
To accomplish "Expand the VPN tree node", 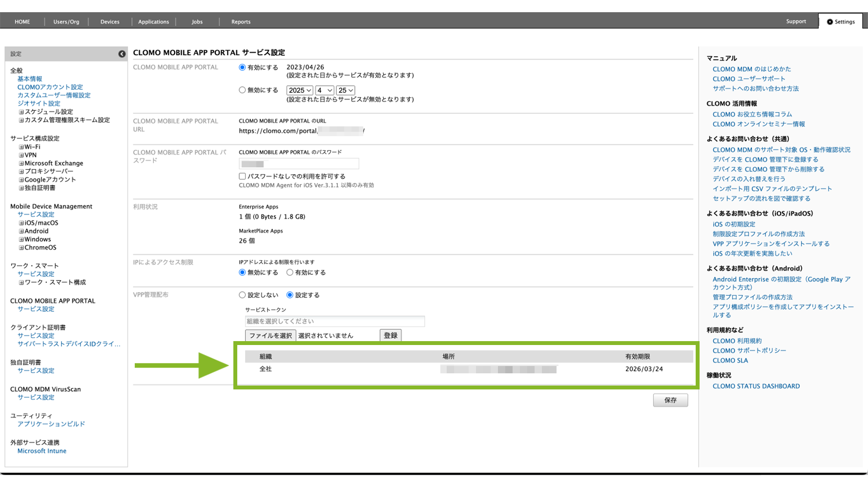I will (21, 155).
